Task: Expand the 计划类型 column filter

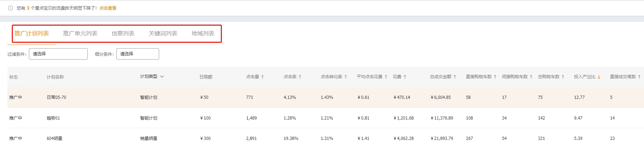Action: coord(162,76)
